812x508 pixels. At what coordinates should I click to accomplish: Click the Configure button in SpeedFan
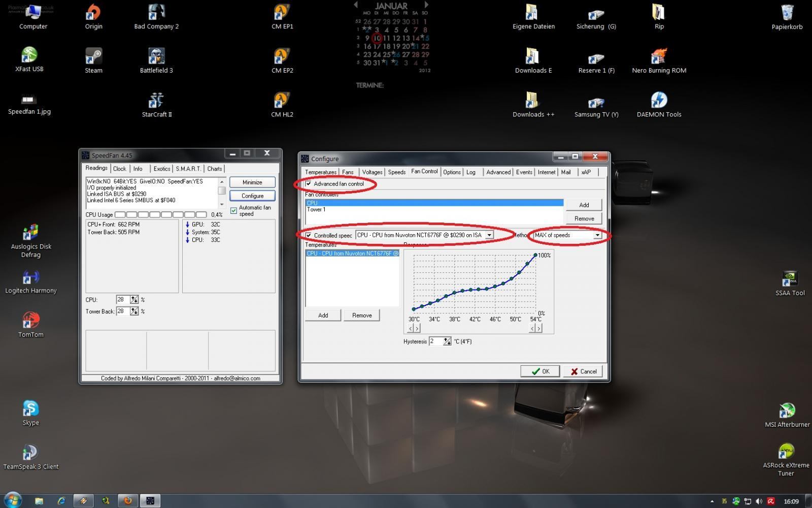[x=252, y=196]
